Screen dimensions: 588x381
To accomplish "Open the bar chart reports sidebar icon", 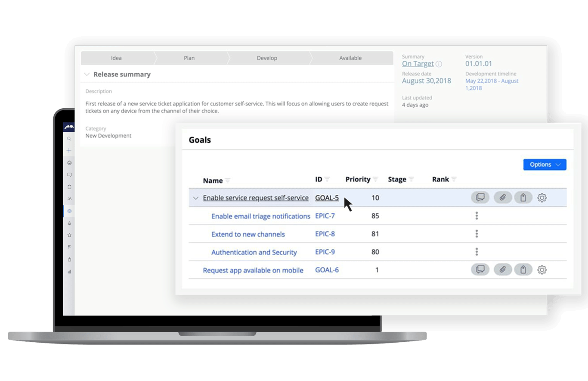I will (69, 271).
